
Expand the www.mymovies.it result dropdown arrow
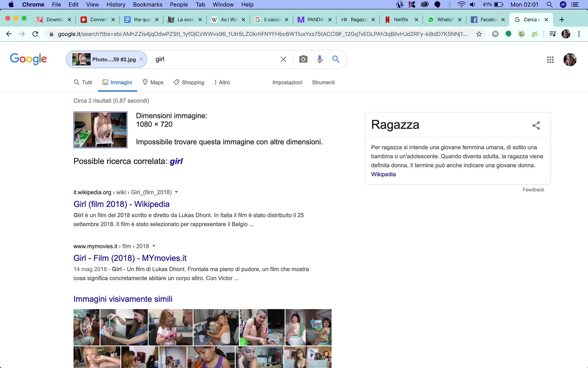[x=154, y=246]
